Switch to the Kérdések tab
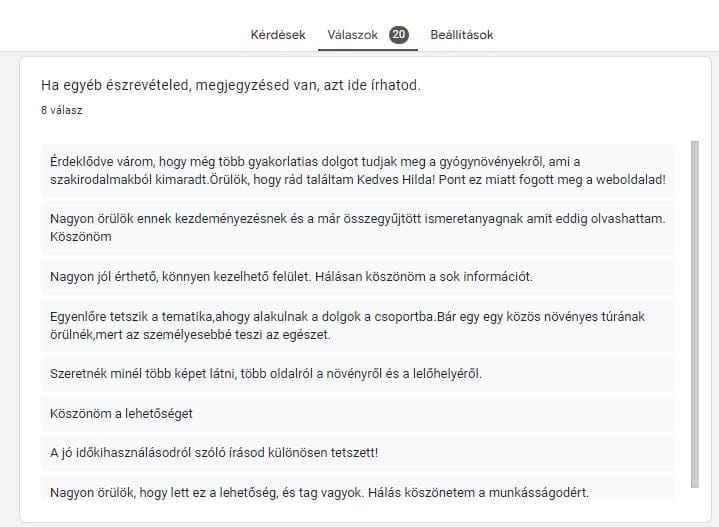719x527 pixels. click(x=278, y=34)
